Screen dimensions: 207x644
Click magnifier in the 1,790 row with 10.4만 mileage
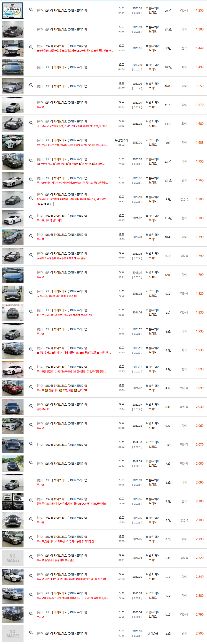31,236
